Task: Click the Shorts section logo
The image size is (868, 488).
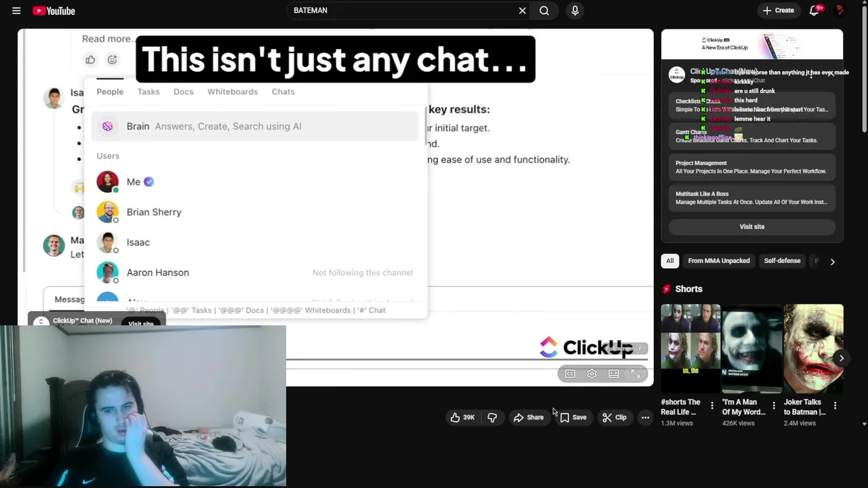Action: click(x=667, y=289)
